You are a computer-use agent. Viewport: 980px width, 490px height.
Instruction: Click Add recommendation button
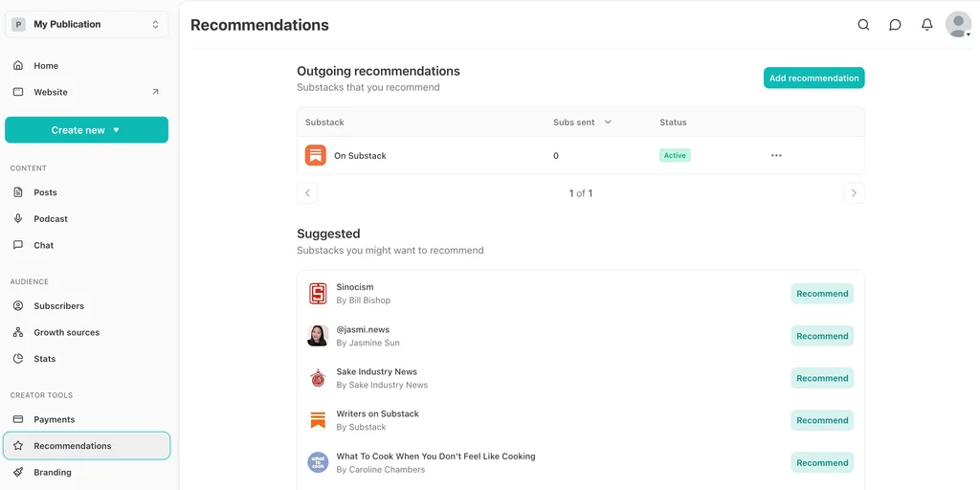pyautogui.click(x=813, y=78)
